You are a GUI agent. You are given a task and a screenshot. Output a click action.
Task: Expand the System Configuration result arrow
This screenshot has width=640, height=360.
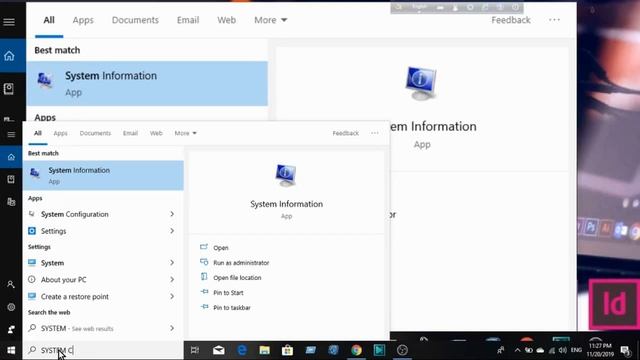point(172,214)
